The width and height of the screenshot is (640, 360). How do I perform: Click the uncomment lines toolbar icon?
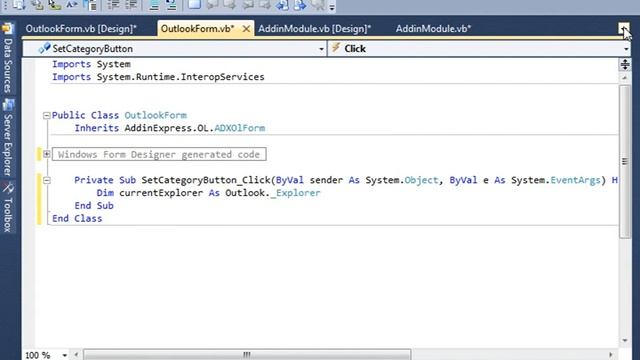171,5
